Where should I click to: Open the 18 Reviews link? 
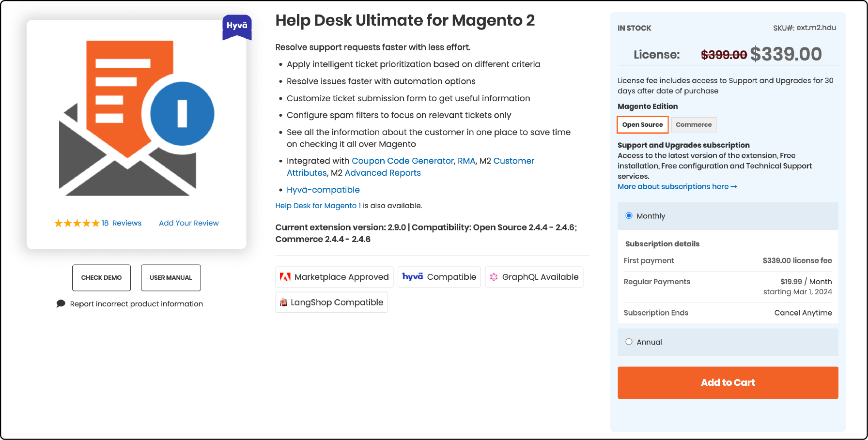pos(122,223)
